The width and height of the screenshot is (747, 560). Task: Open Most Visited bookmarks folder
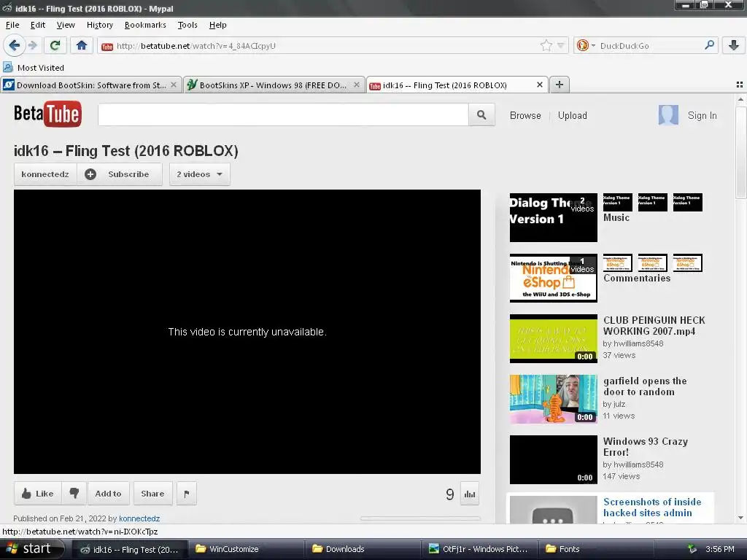point(34,68)
